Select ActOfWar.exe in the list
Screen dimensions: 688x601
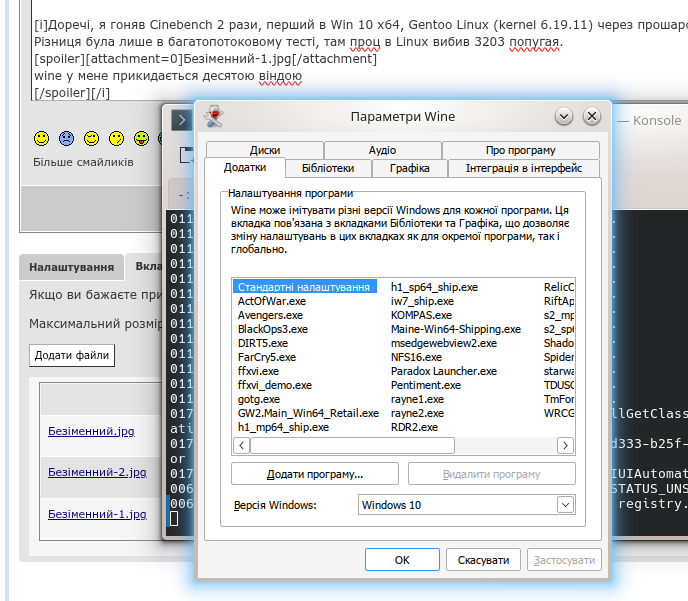pyautogui.click(x=272, y=301)
